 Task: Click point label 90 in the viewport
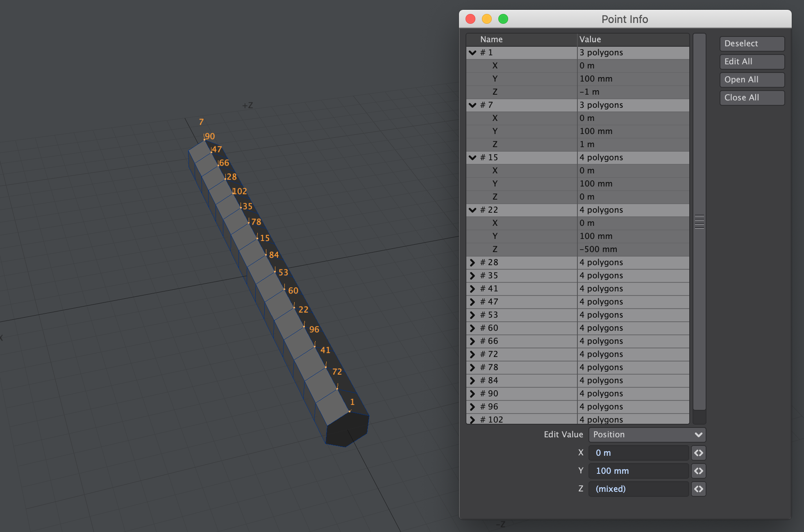[210, 136]
